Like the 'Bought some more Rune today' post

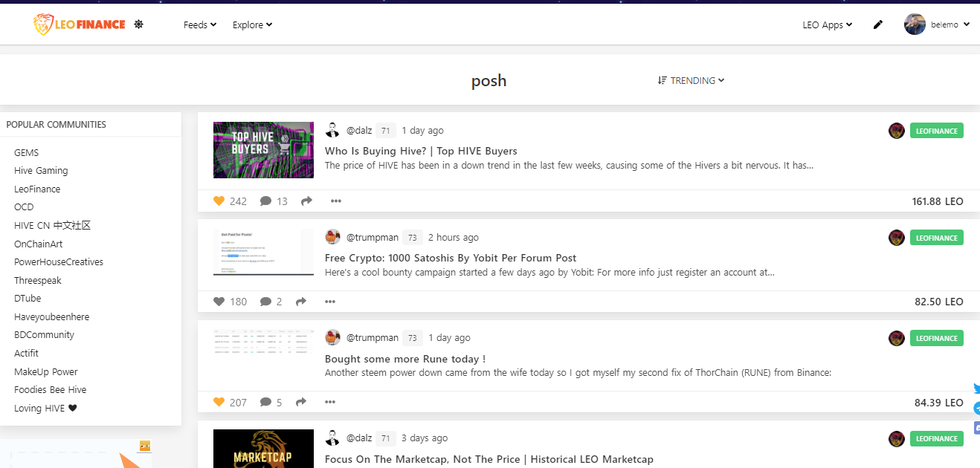(x=219, y=402)
